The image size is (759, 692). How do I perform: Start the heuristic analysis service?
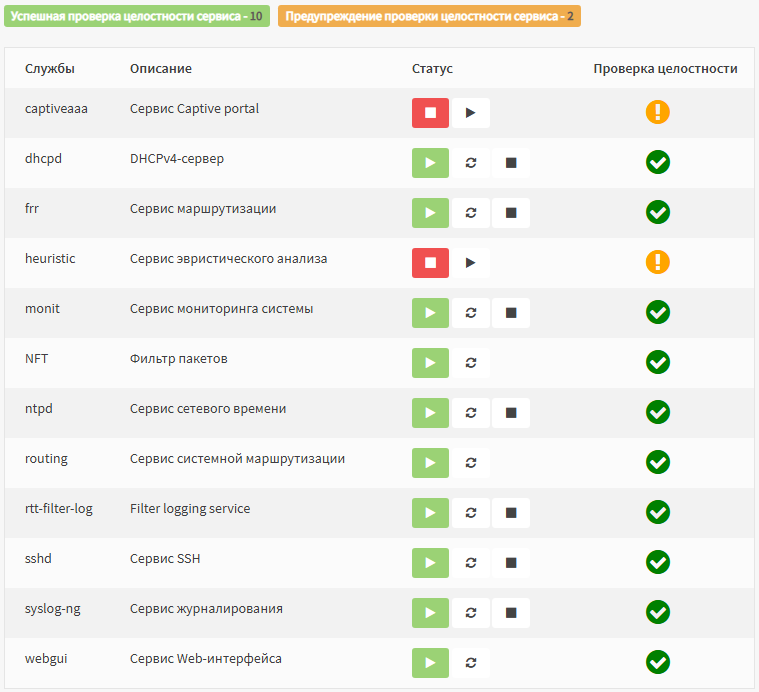click(x=471, y=263)
